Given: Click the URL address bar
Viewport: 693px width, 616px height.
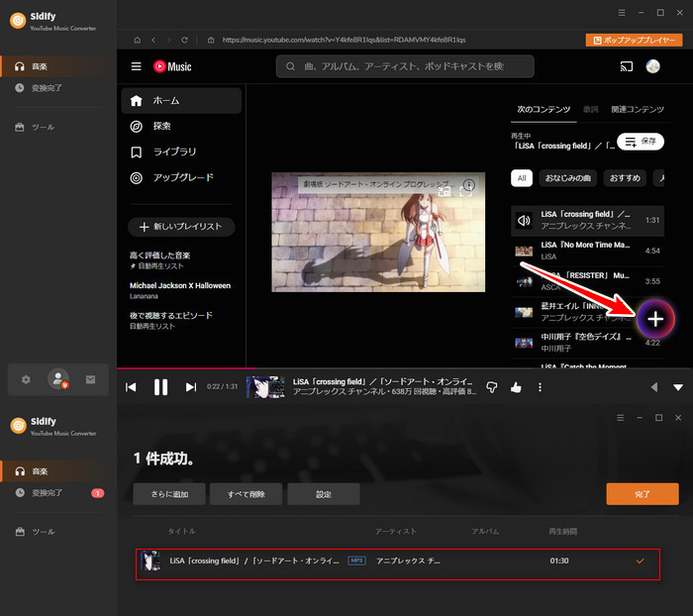Looking at the screenshot, I should pos(344,40).
